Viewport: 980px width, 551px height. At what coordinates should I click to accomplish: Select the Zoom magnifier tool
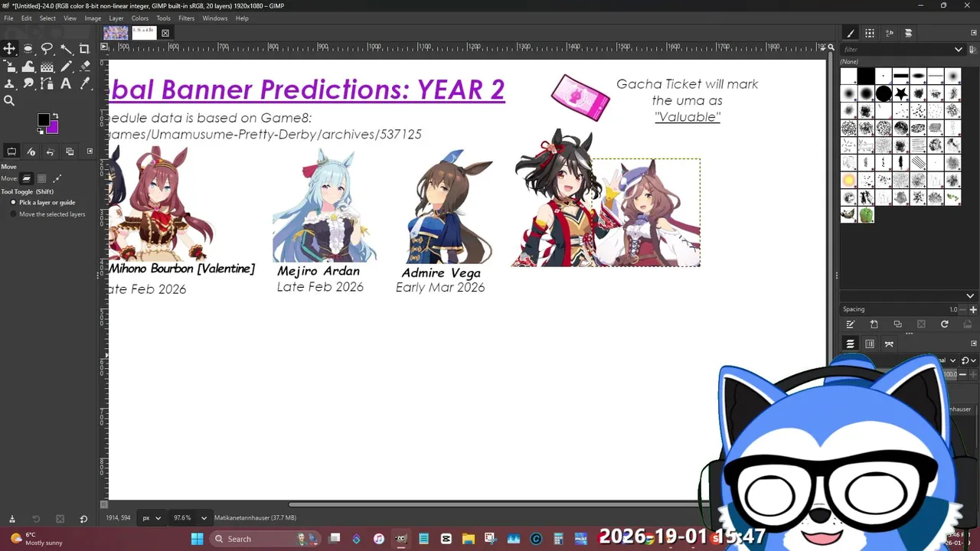coord(9,101)
